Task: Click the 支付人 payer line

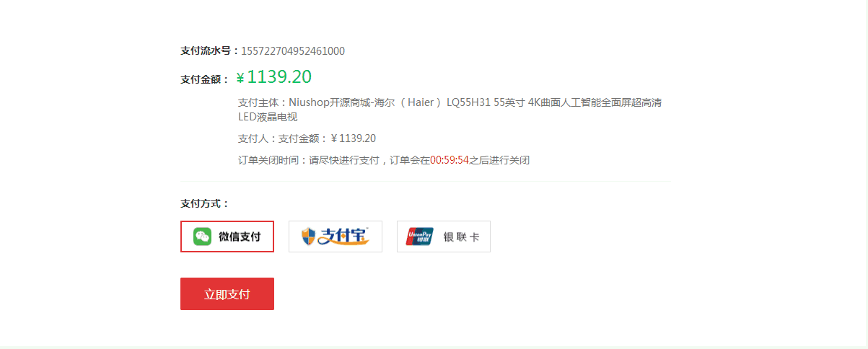Action: (307, 138)
